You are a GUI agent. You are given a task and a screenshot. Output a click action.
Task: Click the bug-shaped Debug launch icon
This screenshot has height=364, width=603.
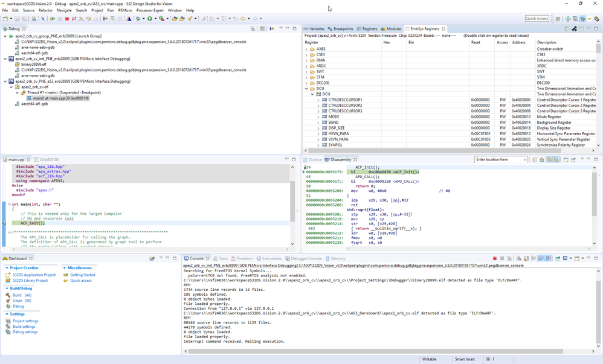point(138,19)
